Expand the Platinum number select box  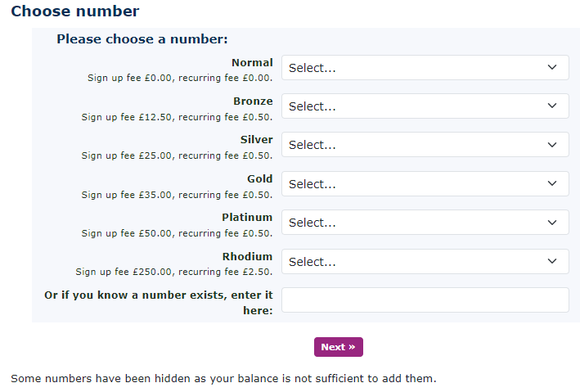tap(425, 223)
